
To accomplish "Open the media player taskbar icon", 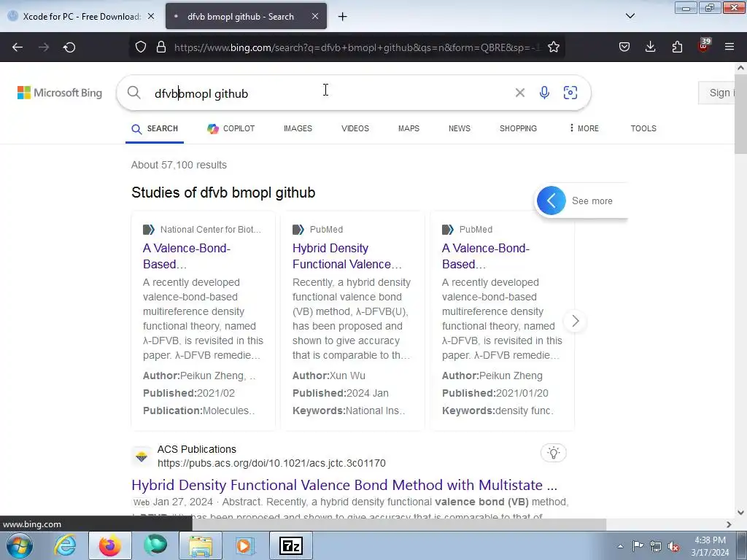I will [x=246, y=545].
